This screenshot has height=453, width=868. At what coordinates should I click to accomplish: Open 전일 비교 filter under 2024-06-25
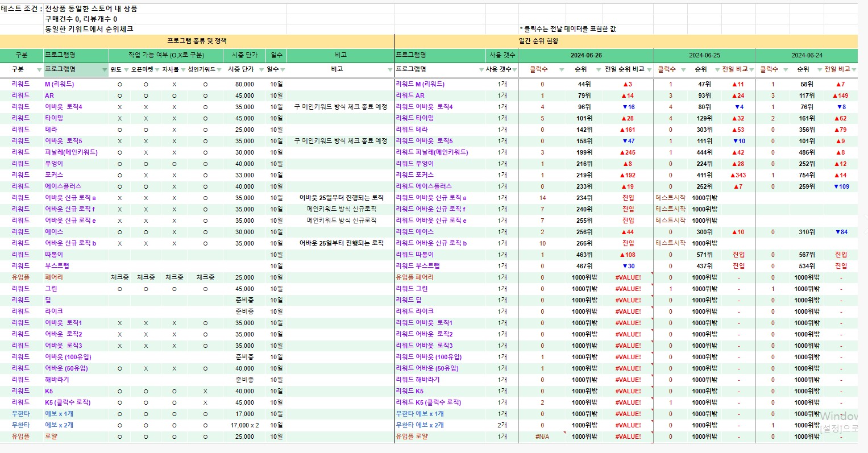coord(753,70)
